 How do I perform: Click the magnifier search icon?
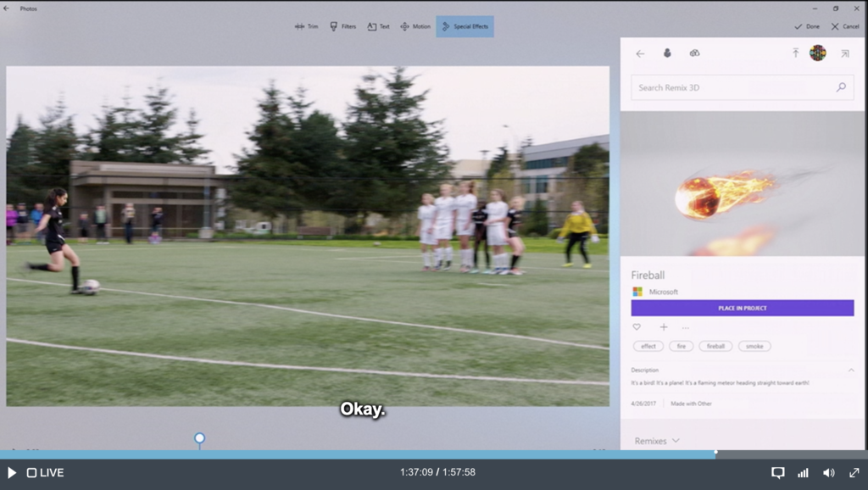(841, 87)
